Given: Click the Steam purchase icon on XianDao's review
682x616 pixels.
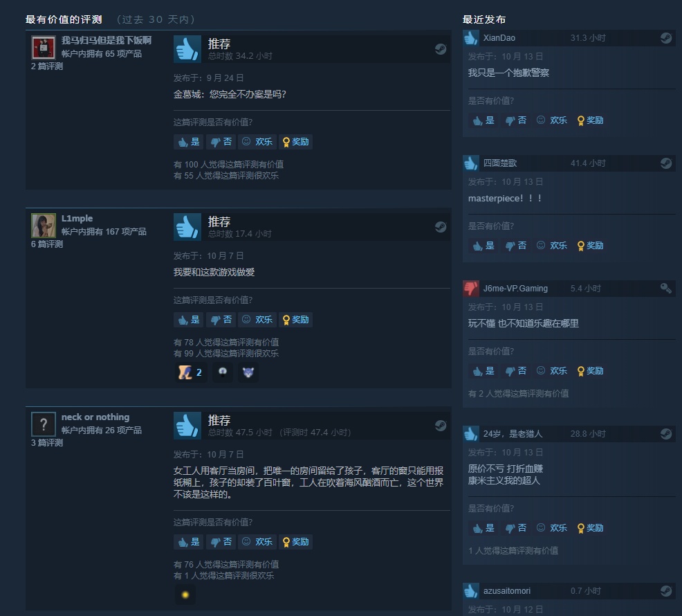Looking at the screenshot, I should coord(666,38).
